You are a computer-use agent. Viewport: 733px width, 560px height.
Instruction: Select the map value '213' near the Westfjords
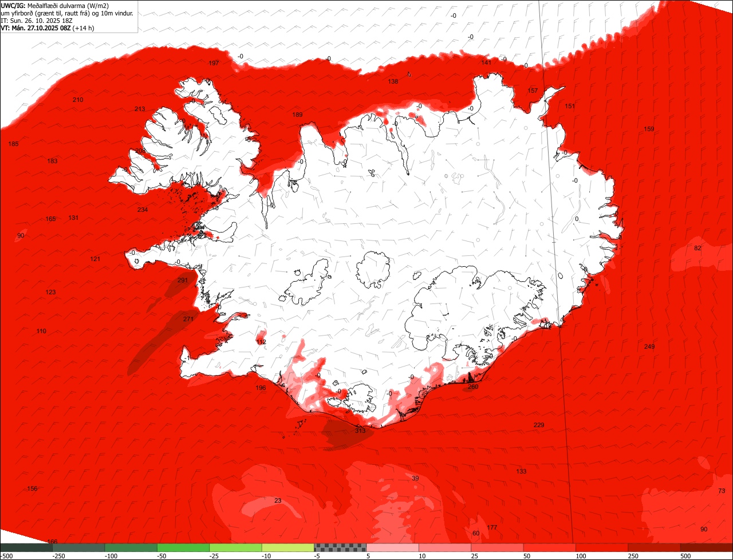(140, 109)
